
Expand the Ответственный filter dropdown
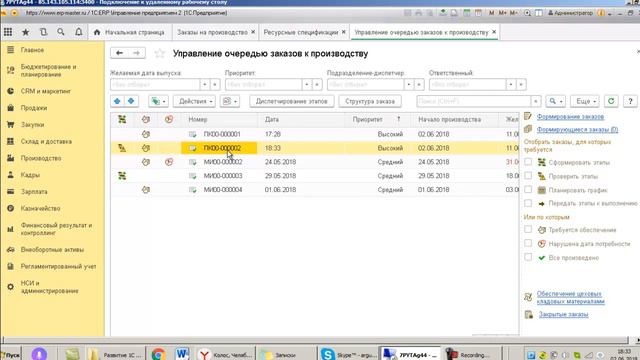[x=511, y=84]
